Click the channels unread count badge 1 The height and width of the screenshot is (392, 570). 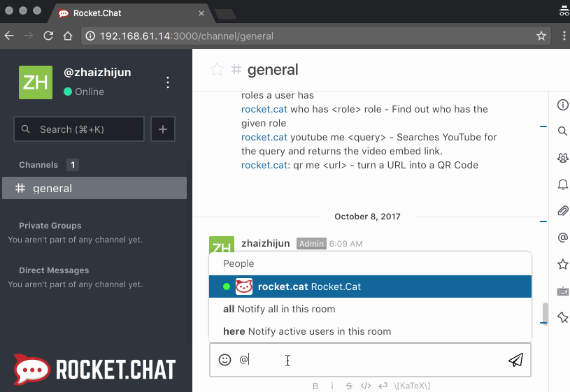coord(73,165)
